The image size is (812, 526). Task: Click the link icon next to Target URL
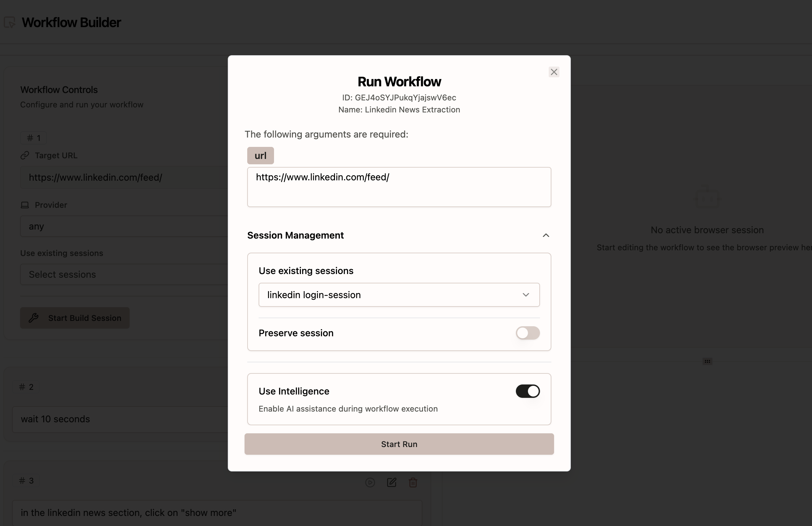click(24, 156)
